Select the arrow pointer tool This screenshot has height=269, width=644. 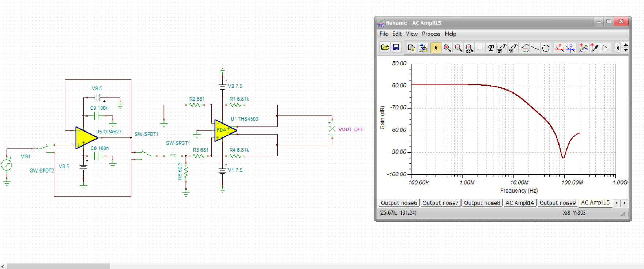(x=436, y=48)
